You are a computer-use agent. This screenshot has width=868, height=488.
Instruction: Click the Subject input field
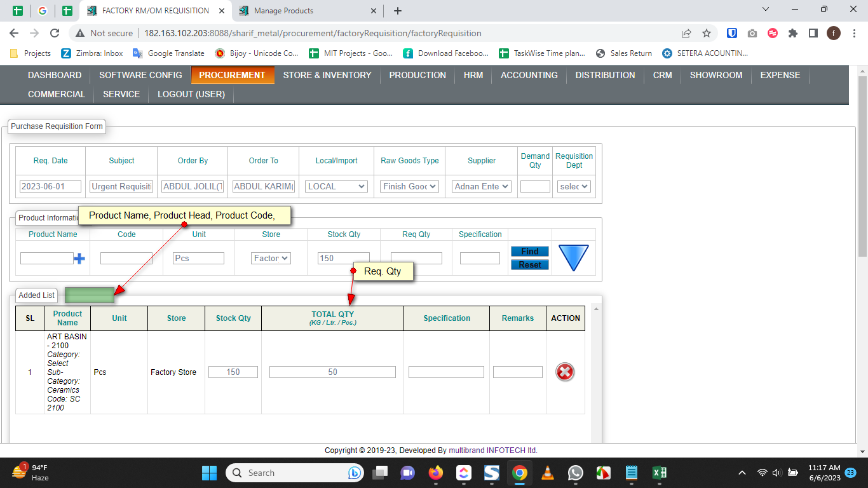click(121, 186)
